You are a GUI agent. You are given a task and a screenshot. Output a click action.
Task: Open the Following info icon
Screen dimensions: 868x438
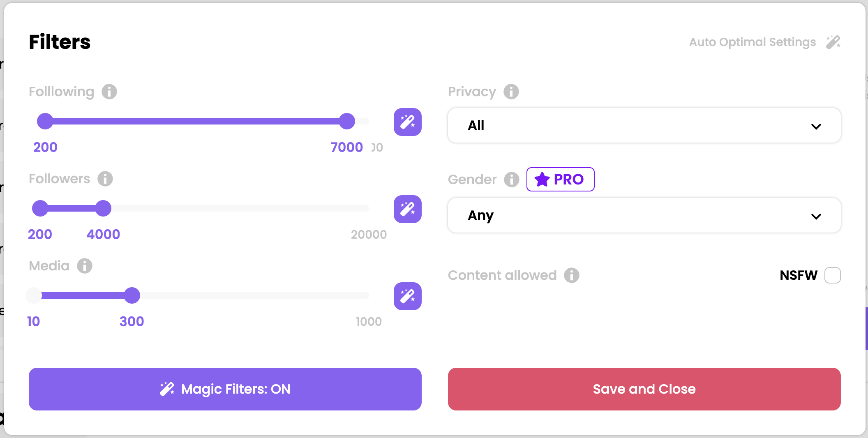[x=109, y=92]
